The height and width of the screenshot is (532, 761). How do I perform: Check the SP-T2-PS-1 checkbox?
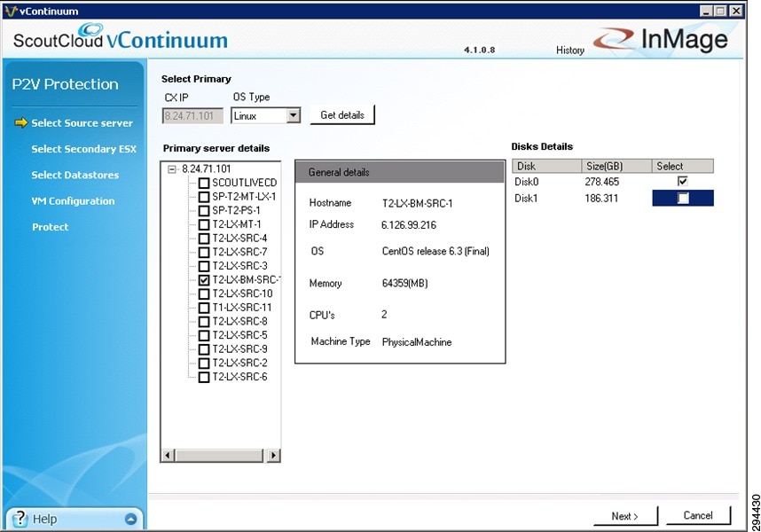pyautogui.click(x=204, y=210)
